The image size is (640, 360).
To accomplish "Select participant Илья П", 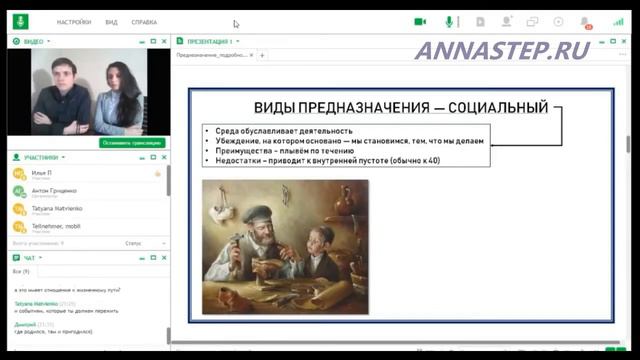I will (x=87, y=174).
